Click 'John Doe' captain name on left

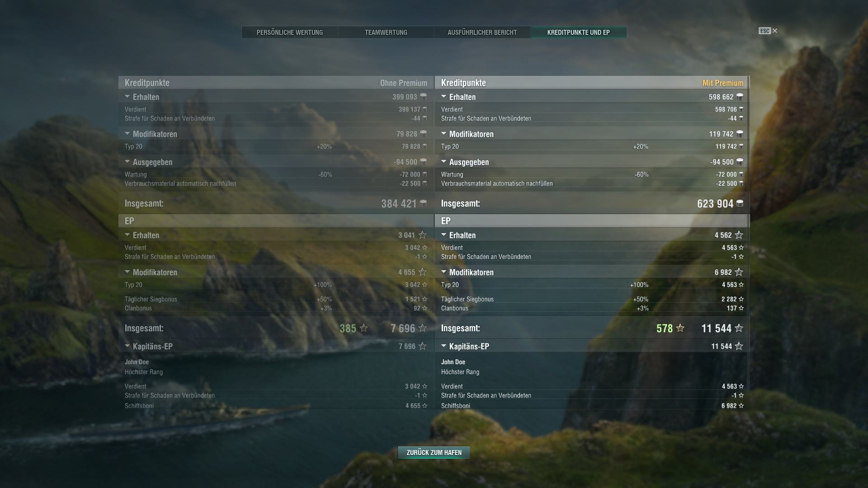(x=137, y=362)
